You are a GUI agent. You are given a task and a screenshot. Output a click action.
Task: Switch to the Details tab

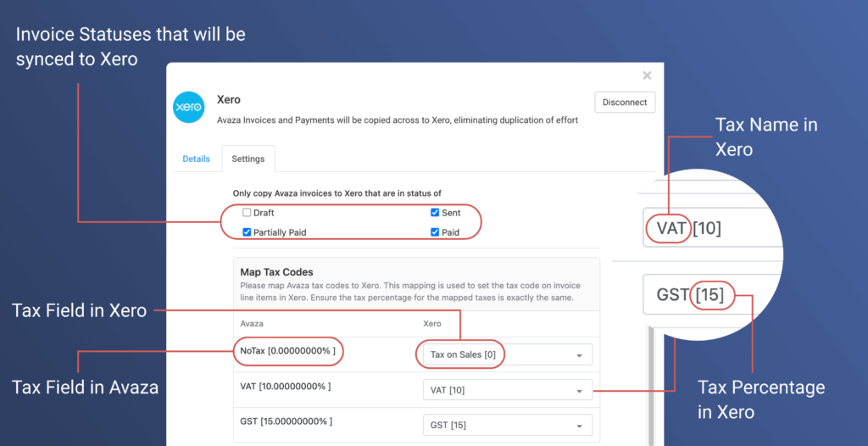point(196,159)
